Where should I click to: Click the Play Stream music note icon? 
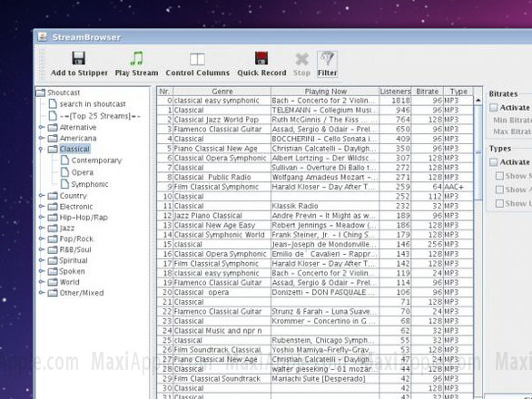tap(136, 58)
